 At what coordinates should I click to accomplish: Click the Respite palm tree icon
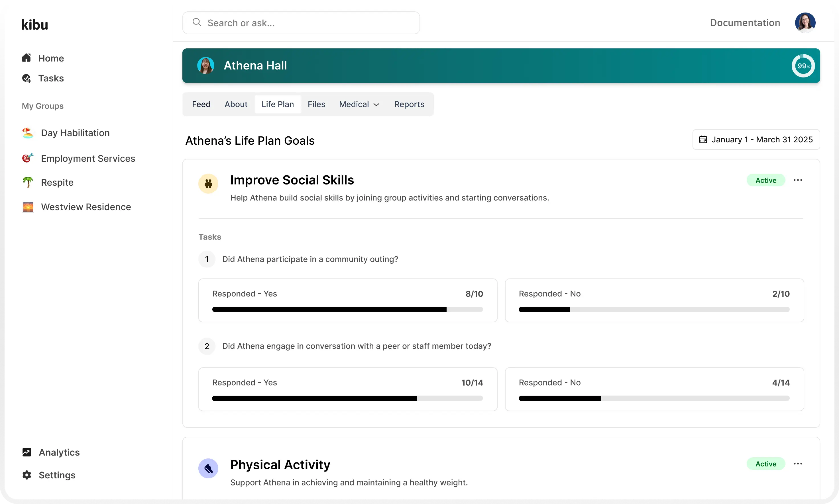[x=28, y=182]
